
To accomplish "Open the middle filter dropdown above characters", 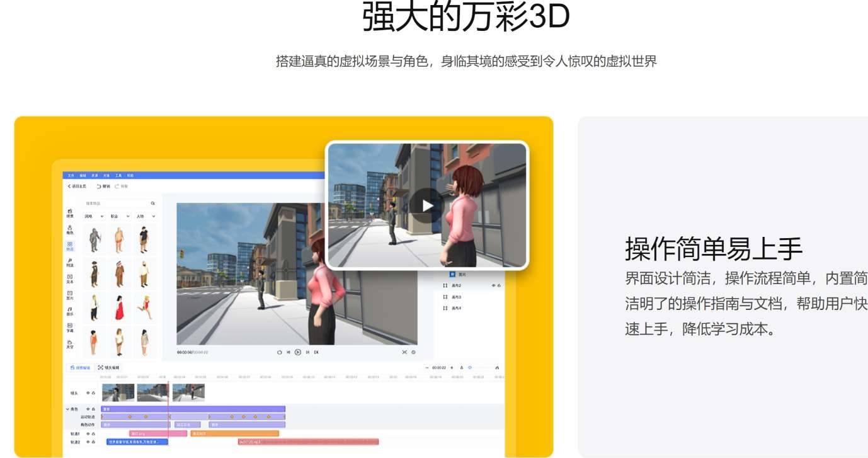I will (x=120, y=216).
